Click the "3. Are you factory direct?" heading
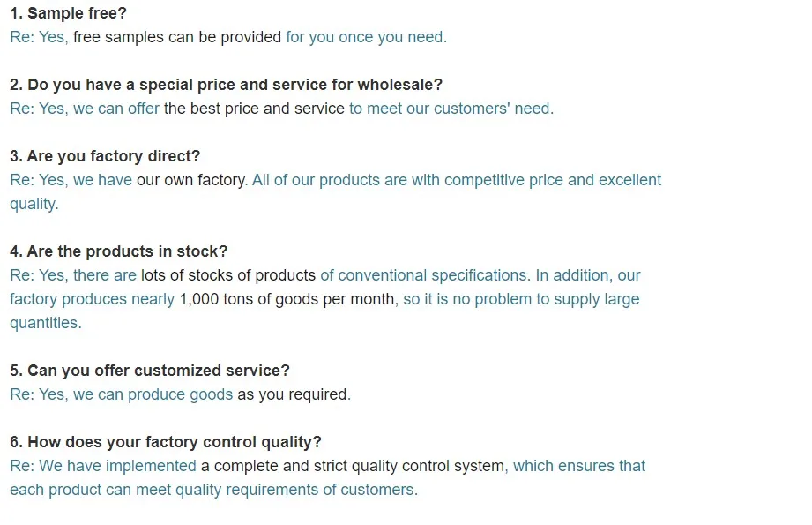 pyautogui.click(x=105, y=156)
